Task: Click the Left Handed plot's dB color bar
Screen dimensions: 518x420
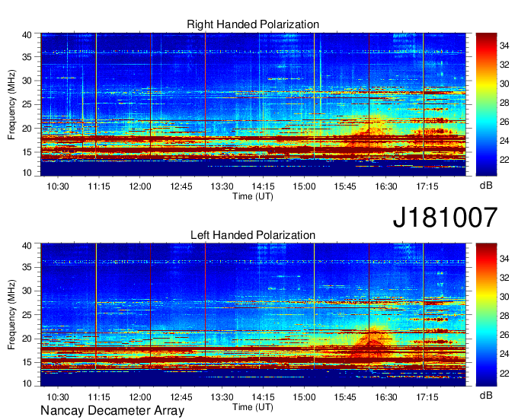Action: pos(486,315)
